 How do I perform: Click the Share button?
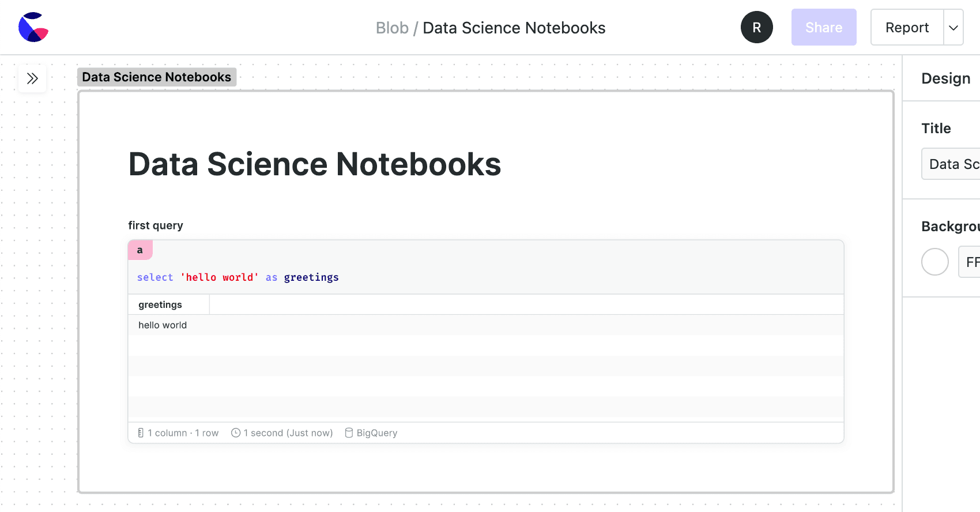[823, 27]
